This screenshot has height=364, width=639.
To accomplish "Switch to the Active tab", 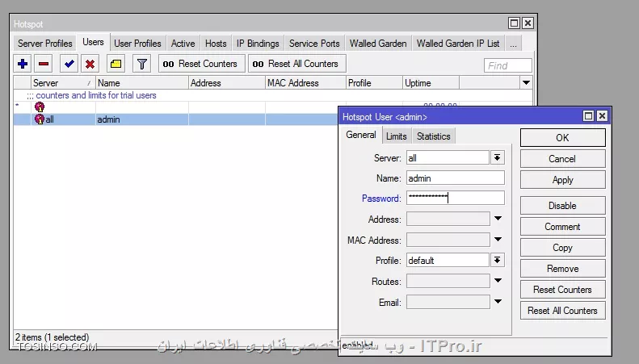I will pyautogui.click(x=183, y=43).
